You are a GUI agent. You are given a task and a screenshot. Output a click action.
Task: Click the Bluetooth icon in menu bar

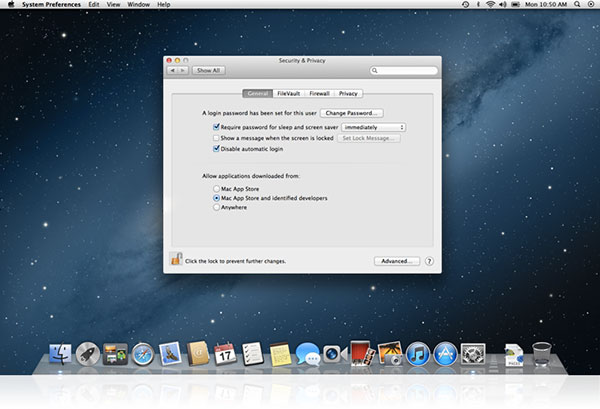(478, 4)
